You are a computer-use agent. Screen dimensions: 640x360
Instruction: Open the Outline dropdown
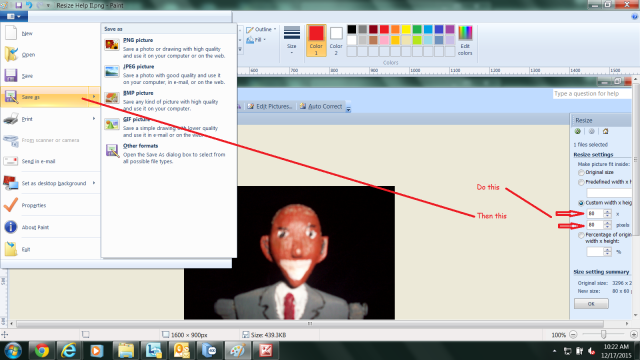click(x=262, y=29)
